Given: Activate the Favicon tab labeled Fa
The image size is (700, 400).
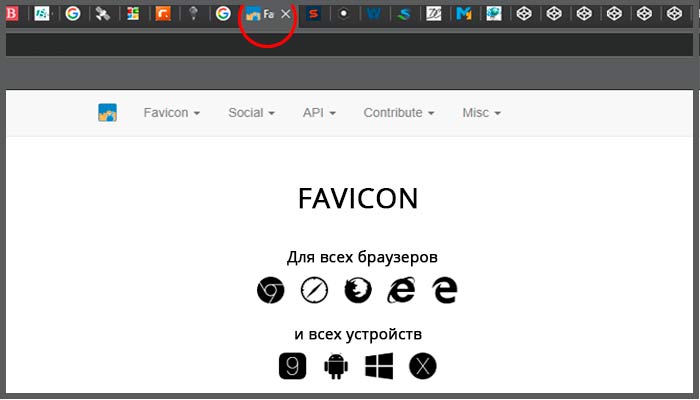Looking at the screenshot, I should (260, 14).
